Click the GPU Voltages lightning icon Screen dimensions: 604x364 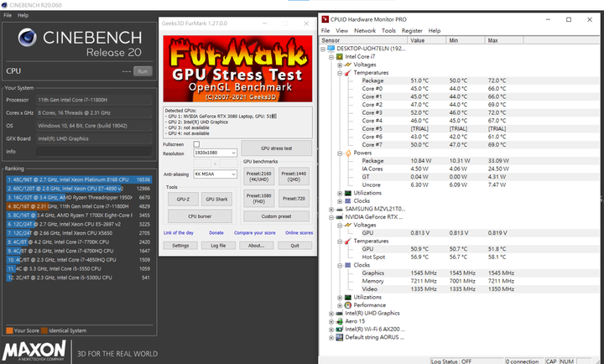tap(348, 225)
